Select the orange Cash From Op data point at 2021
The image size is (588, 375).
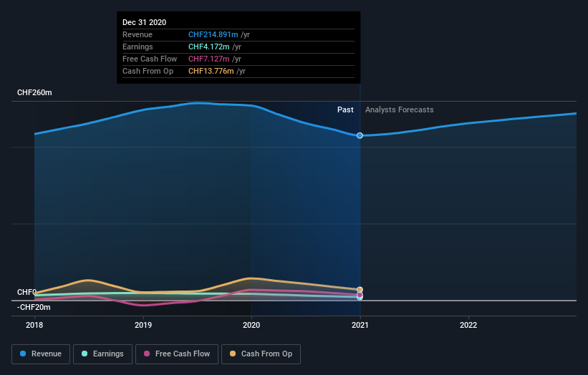point(360,290)
